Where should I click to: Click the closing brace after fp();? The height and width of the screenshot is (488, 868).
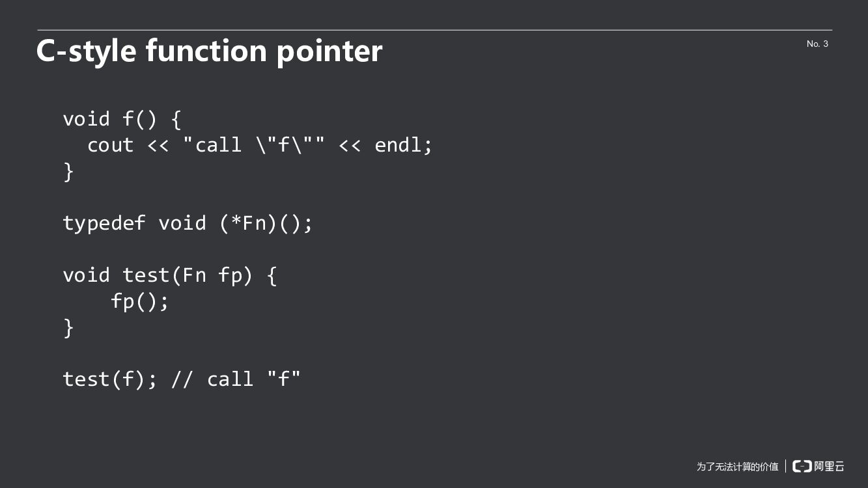(68, 327)
